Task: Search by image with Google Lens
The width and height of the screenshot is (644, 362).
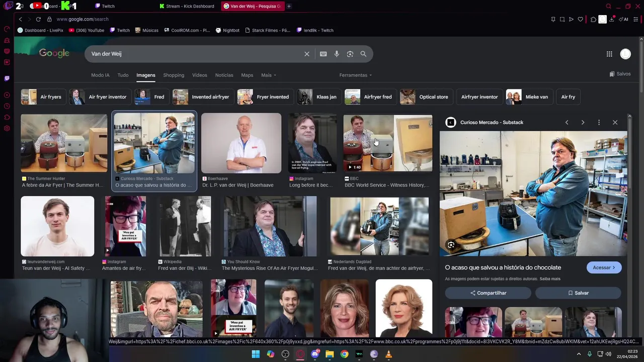Action: (x=350, y=54)
